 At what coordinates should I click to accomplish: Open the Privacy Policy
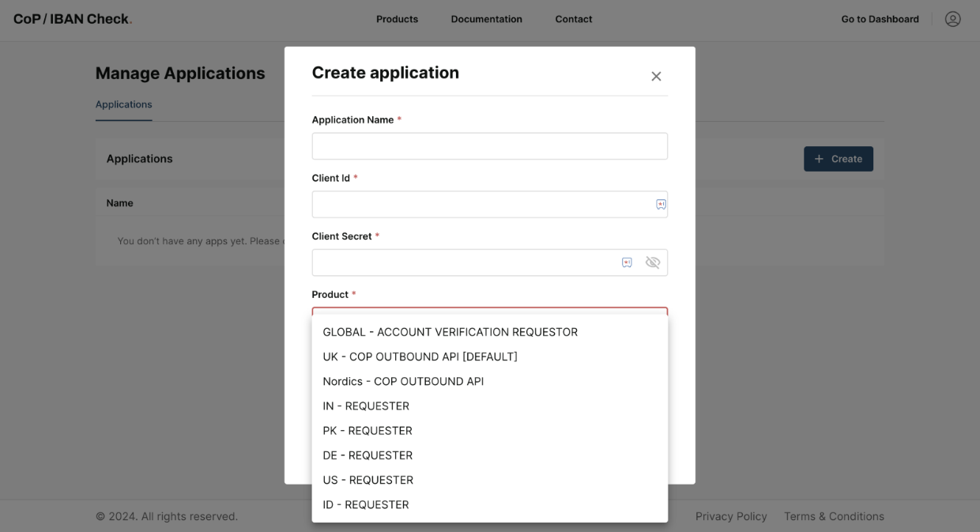tap(731, 515)
